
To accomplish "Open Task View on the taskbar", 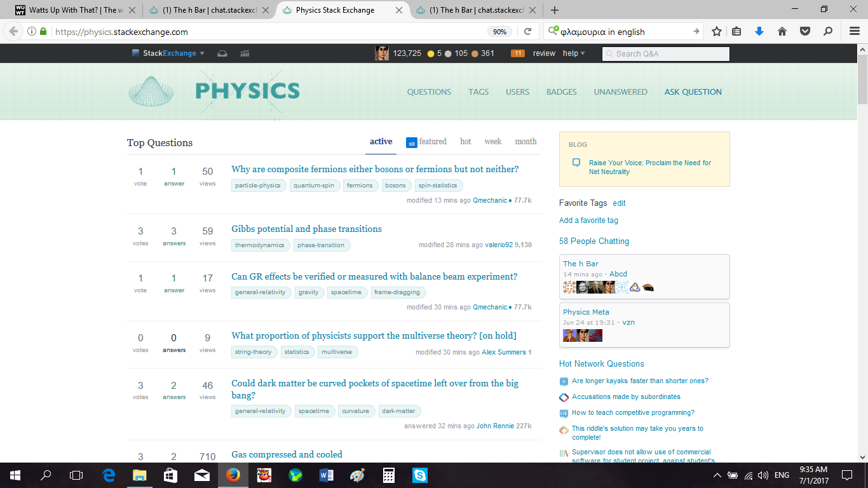I will click(x=76, y=475).
